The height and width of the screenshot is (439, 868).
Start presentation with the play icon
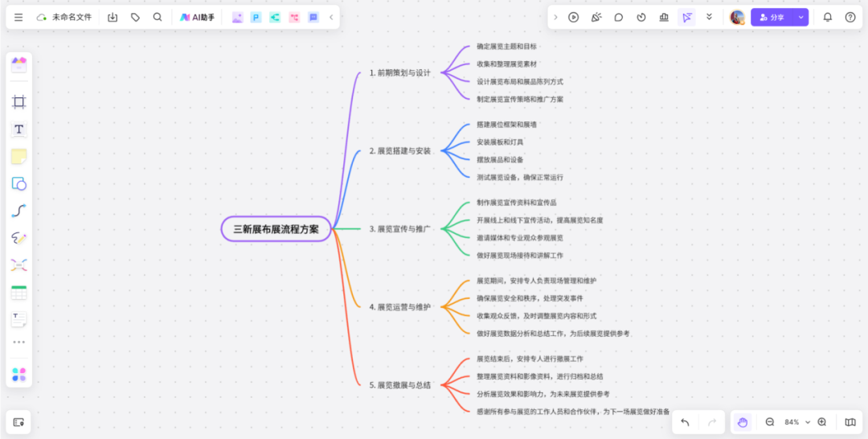click(574, 18)
